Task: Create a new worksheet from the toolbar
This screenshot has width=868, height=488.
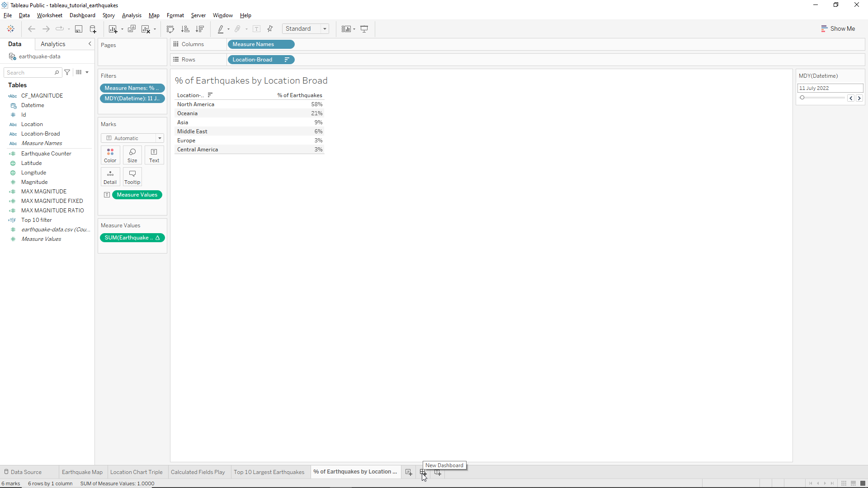Action: [x=113, y=29]
